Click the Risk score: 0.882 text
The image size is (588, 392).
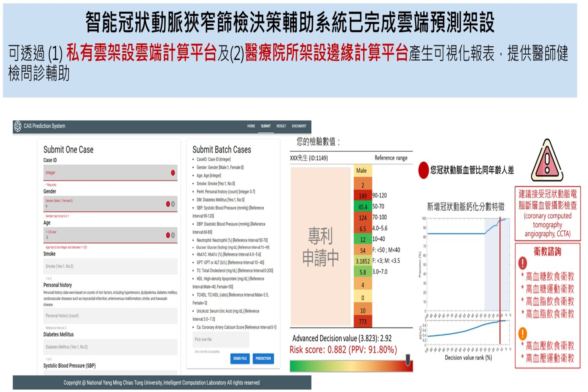point(343,350)
